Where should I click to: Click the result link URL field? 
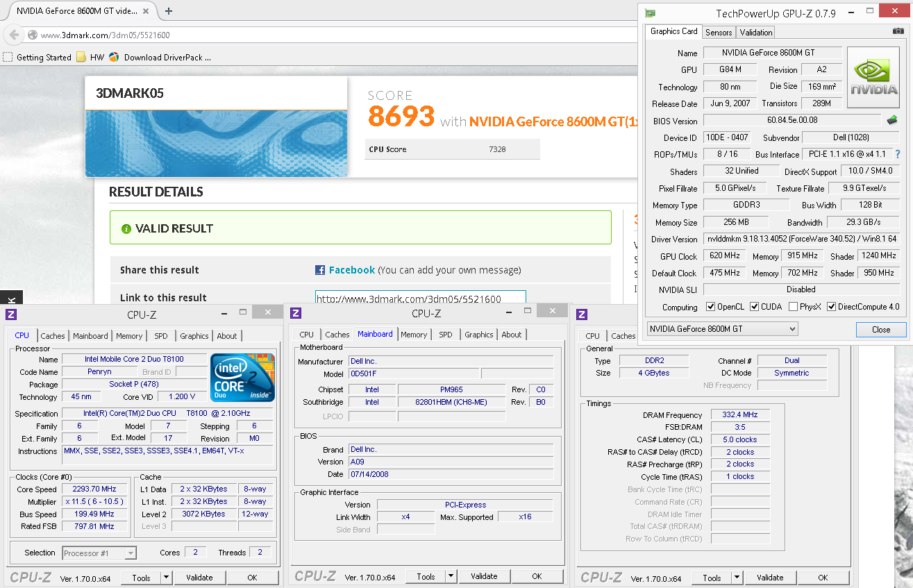(x=420, y=299)
